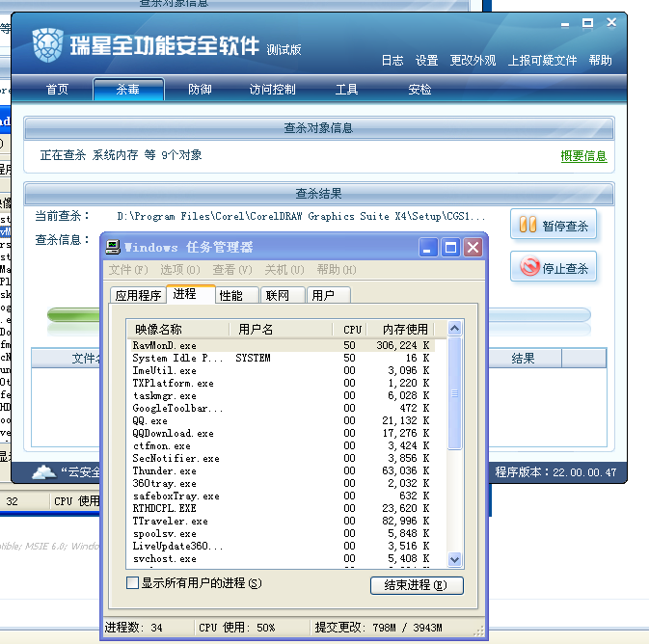The image size is (649, 644).
Task: Click the Rising lion shield logo
Action: [47, 44]
